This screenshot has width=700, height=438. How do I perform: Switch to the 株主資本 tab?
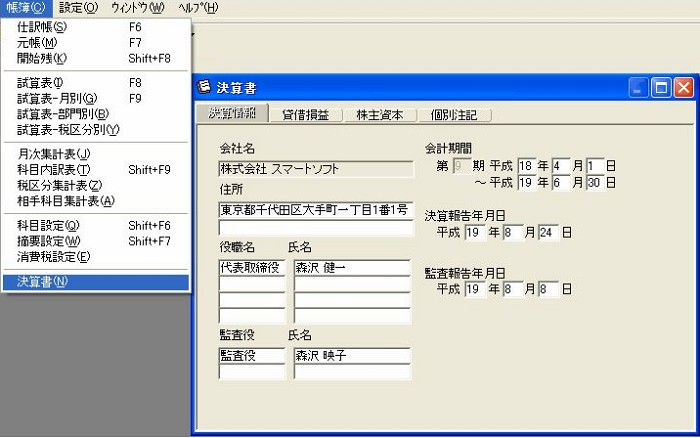(x=380, y=115)
